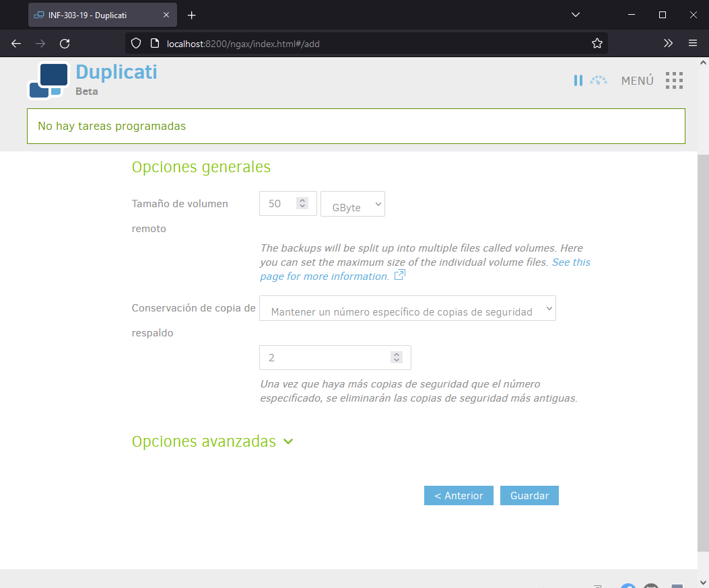Show more tools via the overflow chevrons
Viewport: 709px width, 588px height.
pos(668,44)
